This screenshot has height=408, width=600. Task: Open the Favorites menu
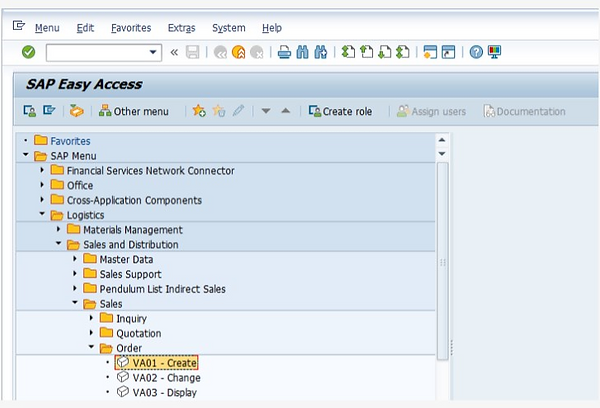pyautogui.click(x=131, y=28)
